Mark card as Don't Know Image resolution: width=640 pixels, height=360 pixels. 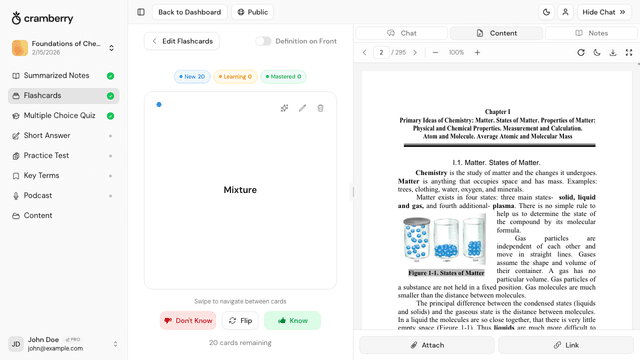(188, 320)
